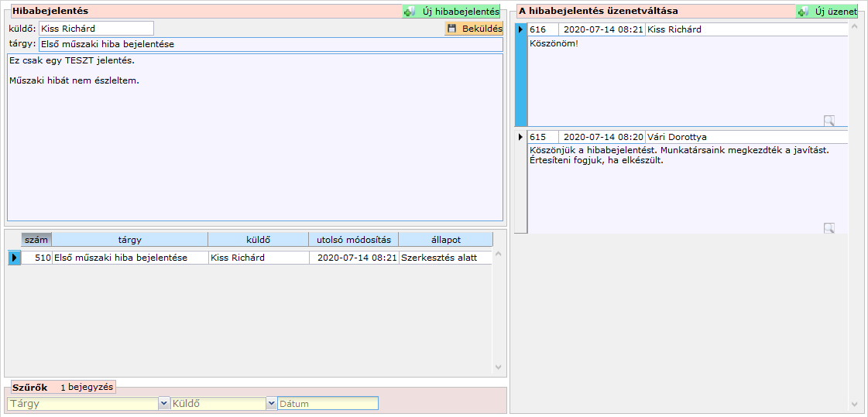Click the Új hibabejelentés button
Viewport: 868px width, 417px height.
point(452,12)
